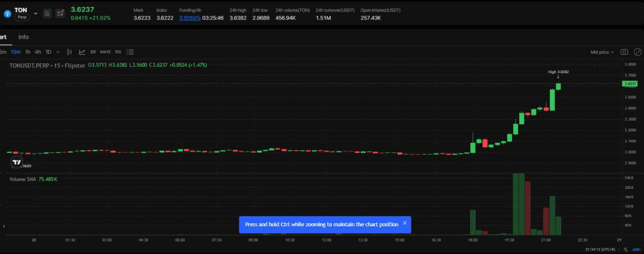Click the TON coin logo icon
Image resolution: width=644 pixels, height=254 pixels.
pos(7,14)
